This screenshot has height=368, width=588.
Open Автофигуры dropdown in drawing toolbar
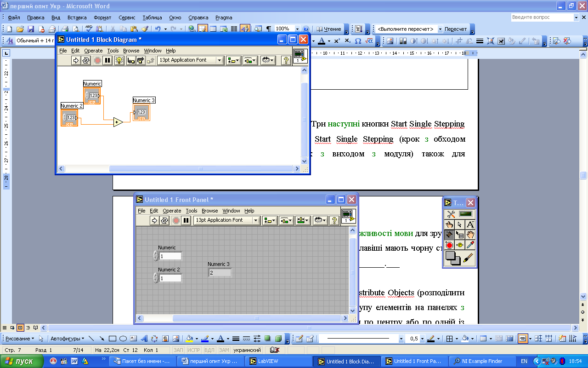coord(68,339)
